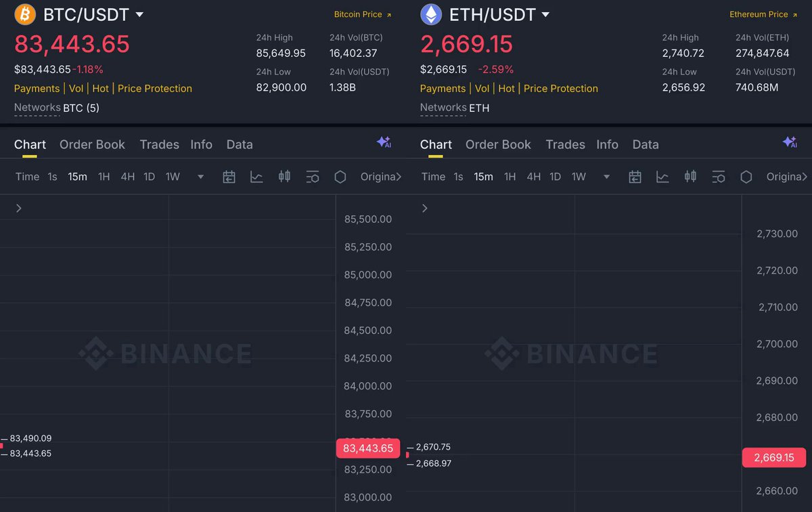812x512 pixels.
Task: Expand the side chevron on BTC chart
Action: (x=19, y=208)
